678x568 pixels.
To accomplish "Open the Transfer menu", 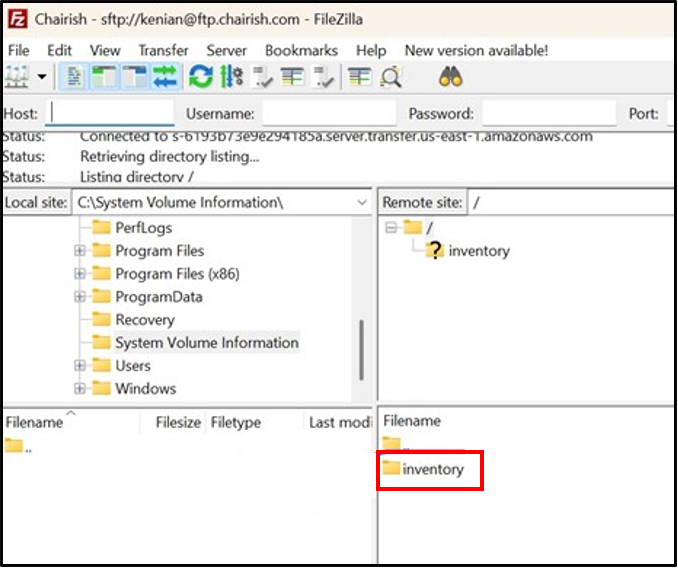I will [163, 51].
